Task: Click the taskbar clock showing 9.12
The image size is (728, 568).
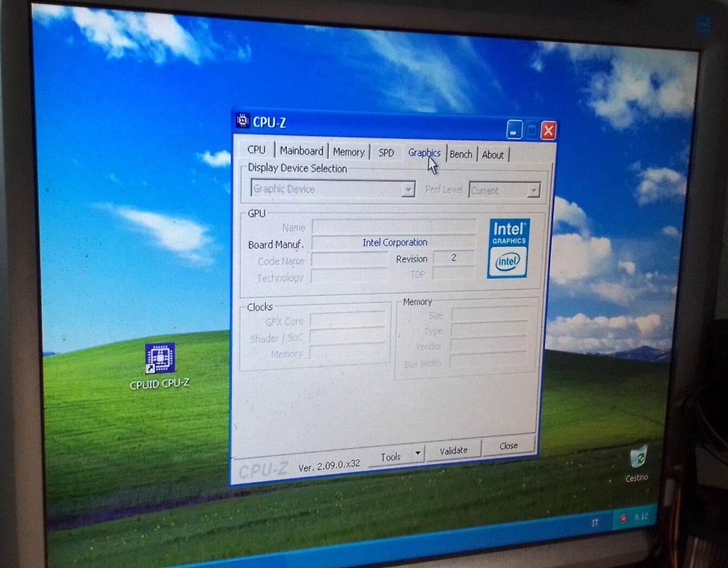Action: (x=641, y=516)
